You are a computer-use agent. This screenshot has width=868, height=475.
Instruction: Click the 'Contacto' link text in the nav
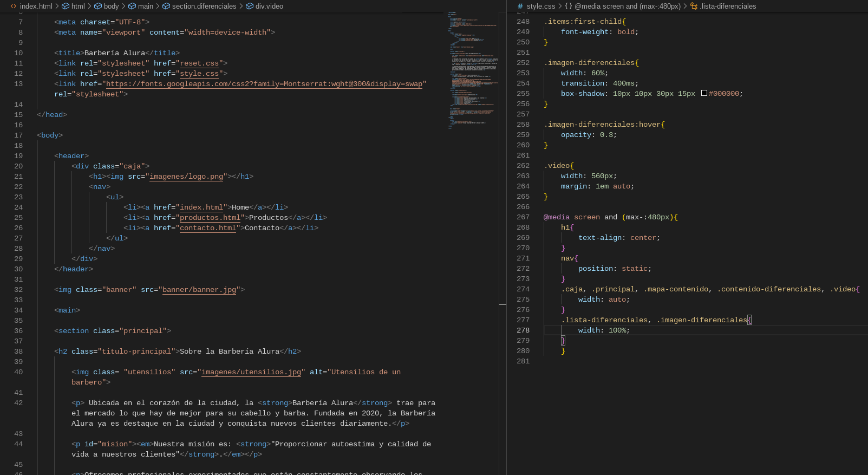[x=262, y=228]
